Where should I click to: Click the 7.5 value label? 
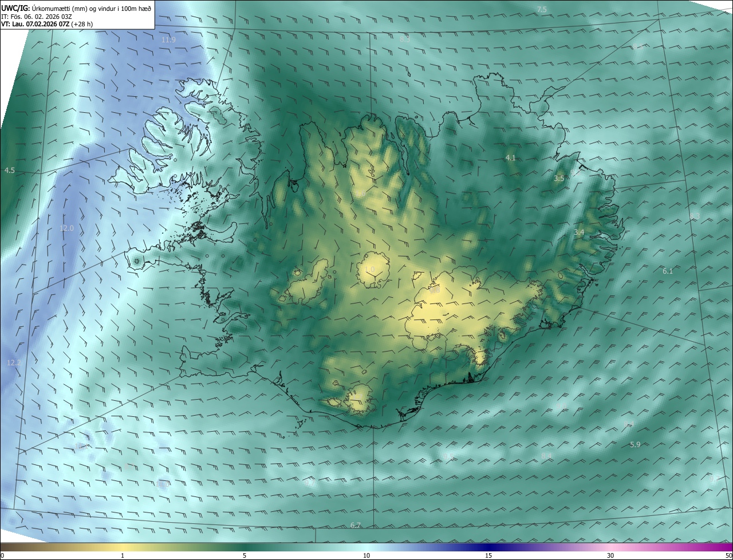tap(541, 9)
